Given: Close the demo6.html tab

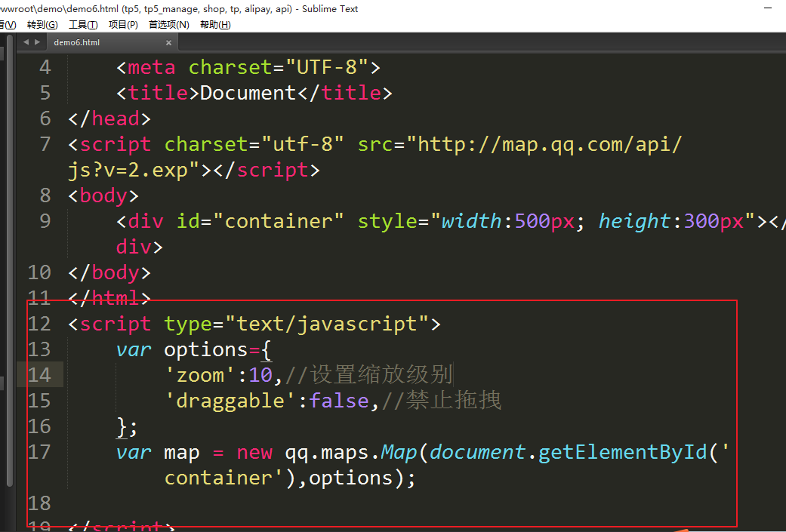Looking at the screenshot, I should (169, 43).
